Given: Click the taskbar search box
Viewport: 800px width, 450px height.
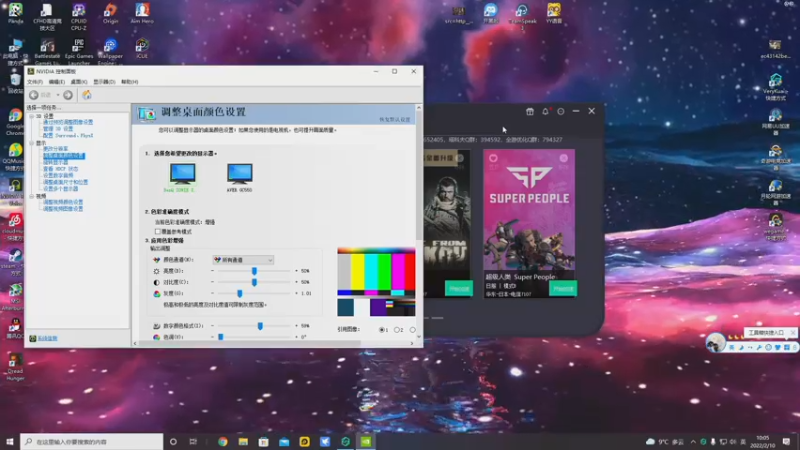Looking at the screenshot, I should (92, 441).
